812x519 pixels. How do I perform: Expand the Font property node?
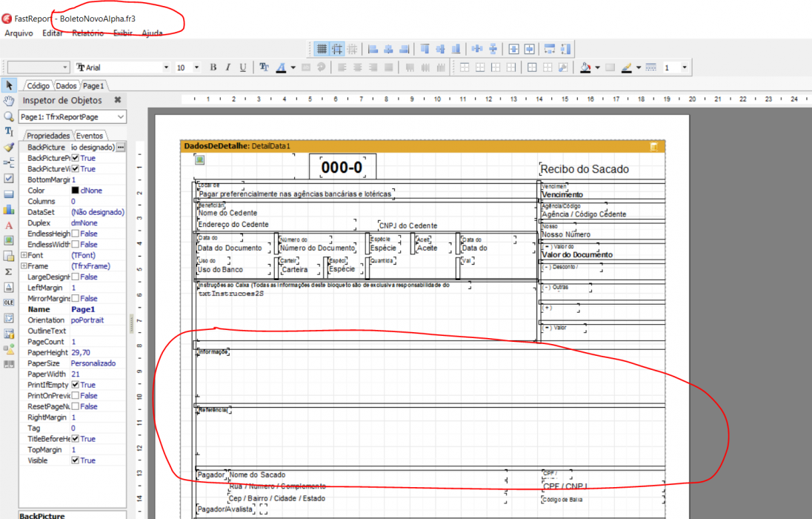23,255
